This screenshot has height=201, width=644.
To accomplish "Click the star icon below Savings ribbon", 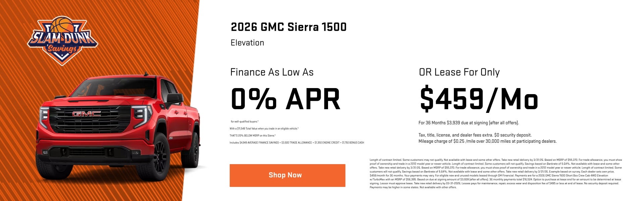I will coord(62,54).
